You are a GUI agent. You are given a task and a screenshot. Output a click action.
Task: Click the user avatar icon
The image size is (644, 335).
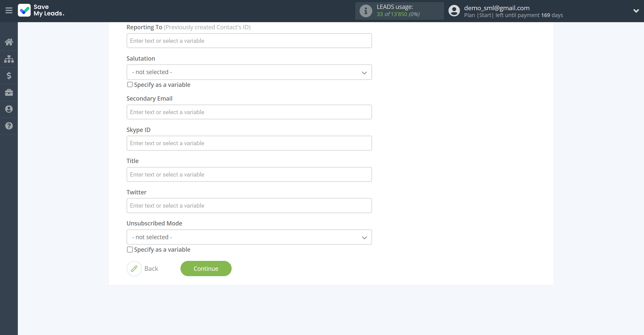point(454,11)
